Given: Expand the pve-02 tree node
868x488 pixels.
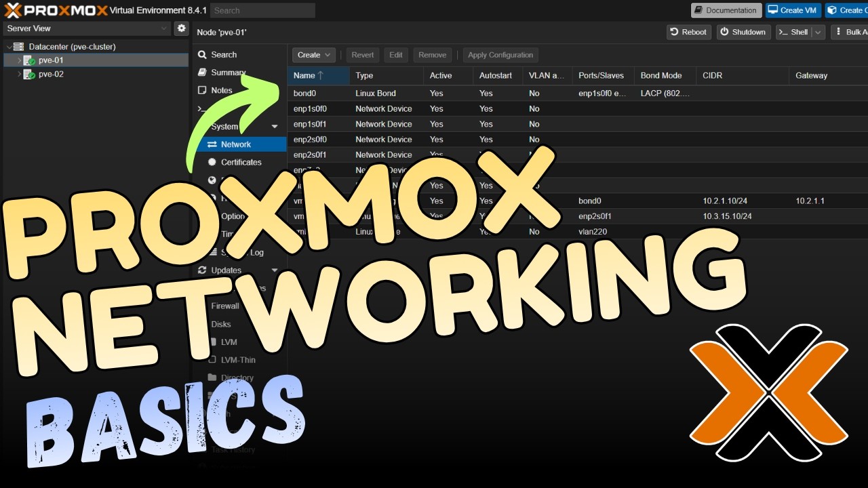Looking at the screenshot, I should [x=19, y=75].
